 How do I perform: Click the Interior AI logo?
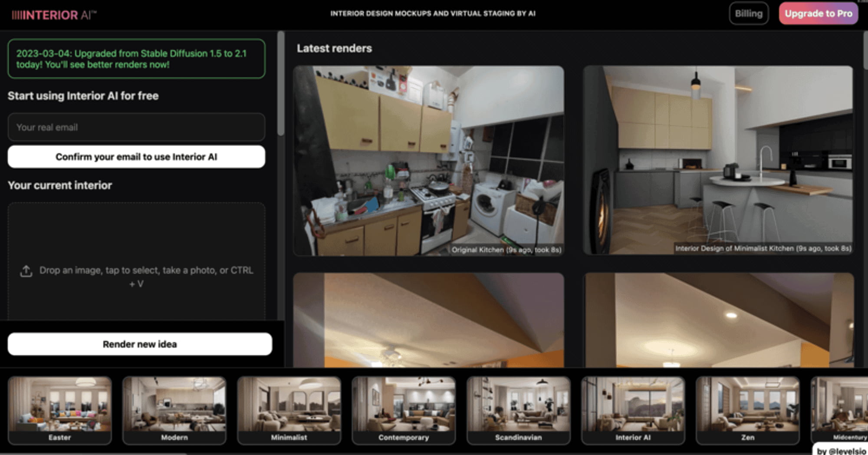click(x=54, y=15)
